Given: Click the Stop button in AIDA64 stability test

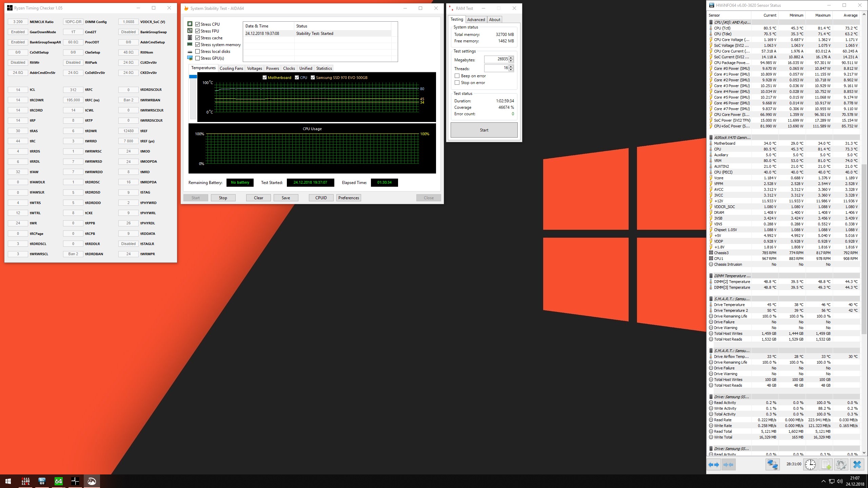Looking at the screenshot, I should (223, 198).
